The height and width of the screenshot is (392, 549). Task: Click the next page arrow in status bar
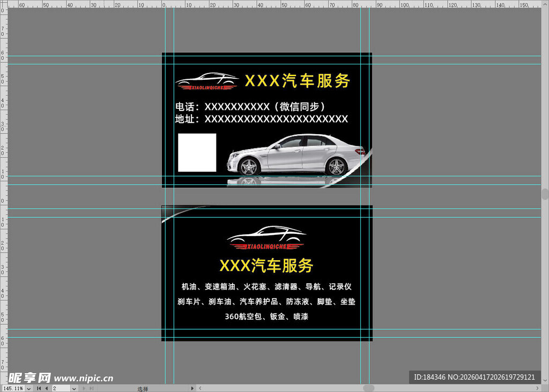(83, 388)
